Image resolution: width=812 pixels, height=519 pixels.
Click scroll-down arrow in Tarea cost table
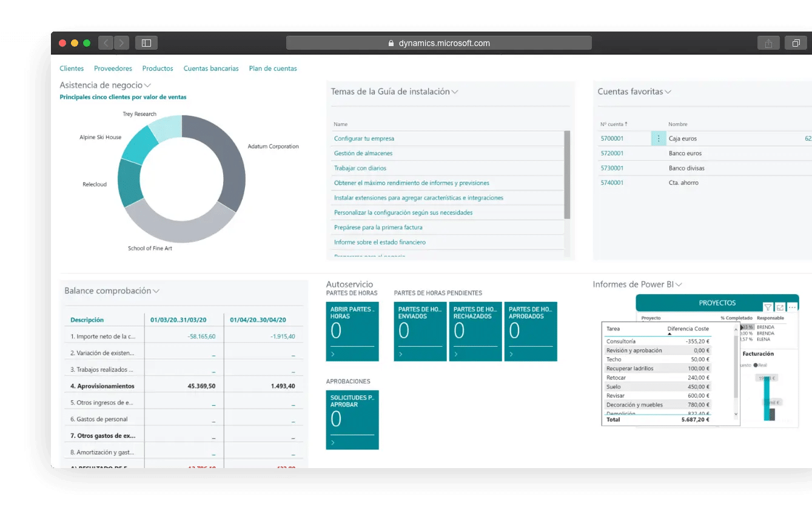pyautogui.click(x=736, y=414)
